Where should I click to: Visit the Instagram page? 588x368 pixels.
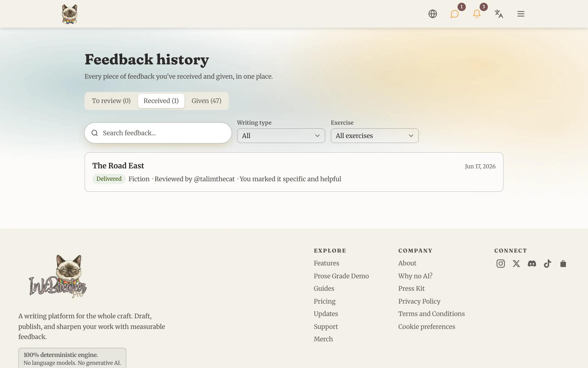pos(500,264)
